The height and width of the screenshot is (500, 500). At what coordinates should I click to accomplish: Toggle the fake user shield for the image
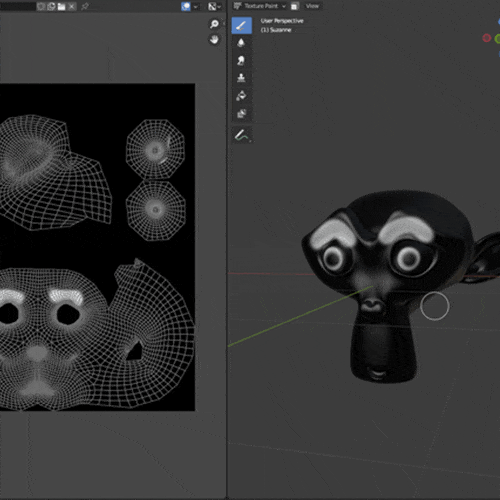(41, 6)
